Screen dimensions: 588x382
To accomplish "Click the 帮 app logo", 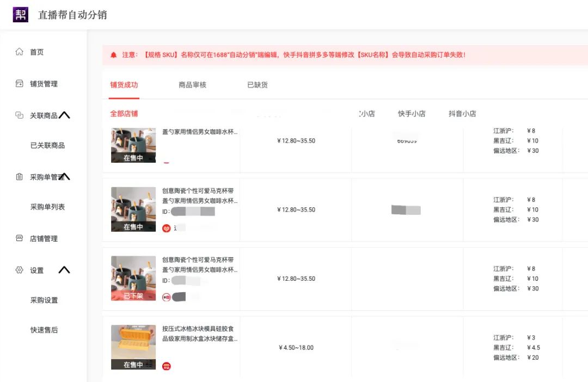I will point(20,14).
